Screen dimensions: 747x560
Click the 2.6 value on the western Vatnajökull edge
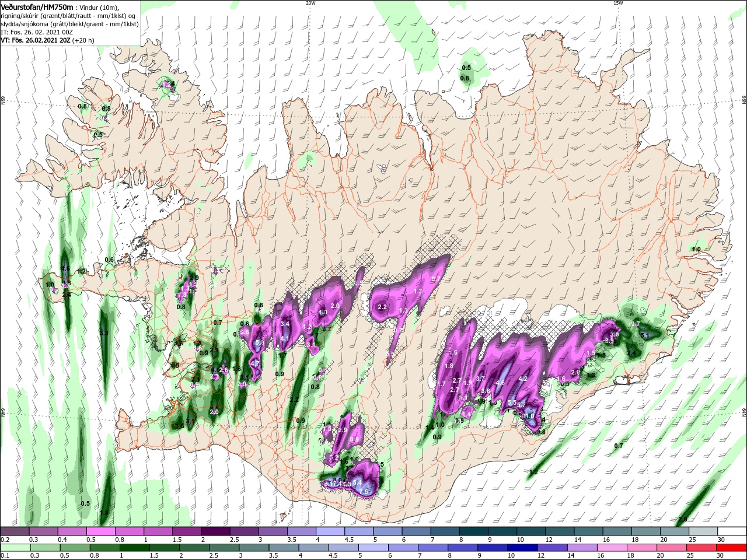[x=453, y=353]
